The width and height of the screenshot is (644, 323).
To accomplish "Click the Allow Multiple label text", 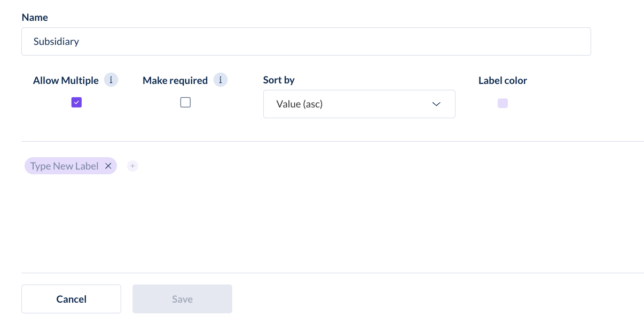I will [66, 81].
